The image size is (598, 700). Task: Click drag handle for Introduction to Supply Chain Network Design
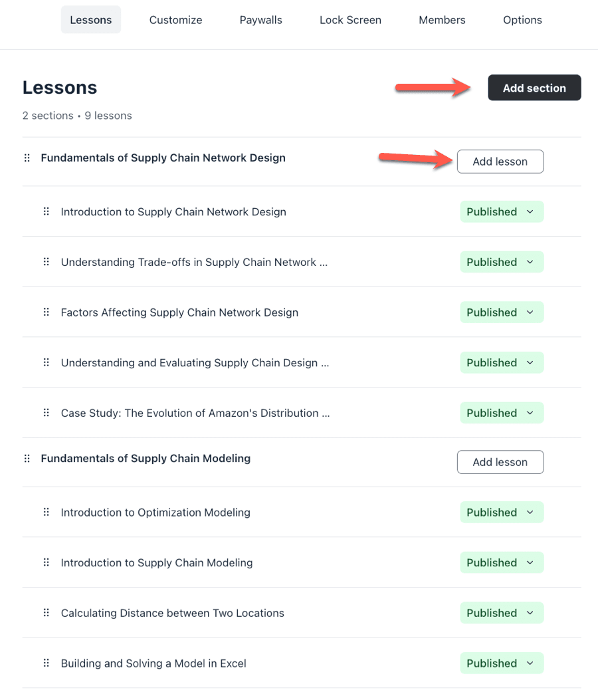pyautogui.click(x=47, y=211)
